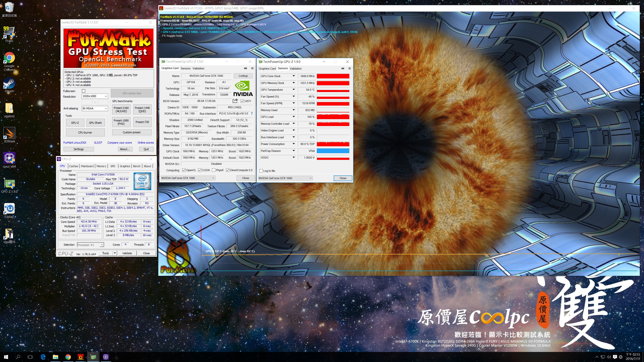Click the Compare your score link
The height and width of the screenshot is (362, 644).
(120, 143)
